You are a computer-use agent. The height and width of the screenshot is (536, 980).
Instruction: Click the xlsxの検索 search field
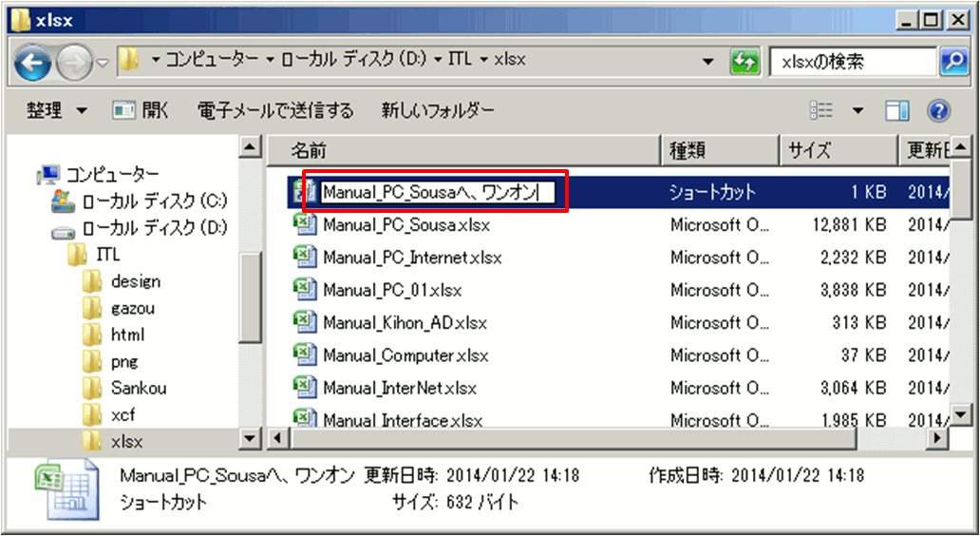(851, 62)
